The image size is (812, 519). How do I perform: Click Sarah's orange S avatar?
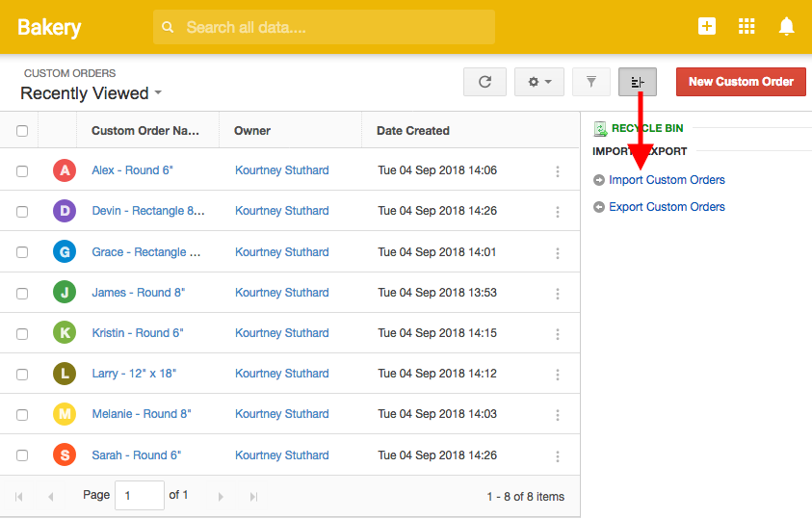65,454
